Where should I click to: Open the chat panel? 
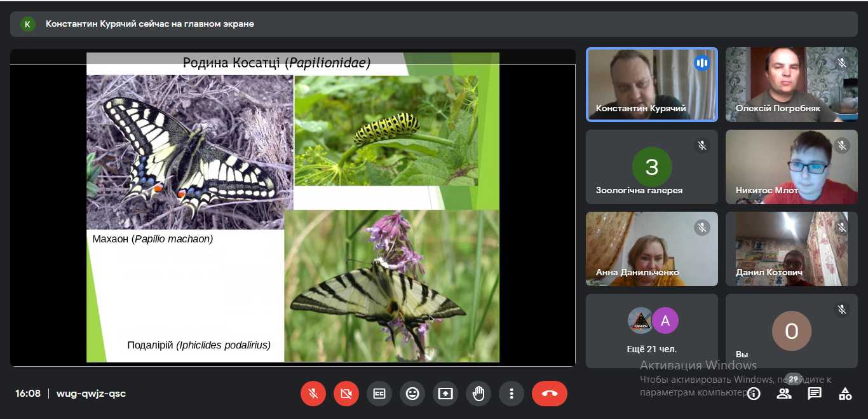pos(815,394)
